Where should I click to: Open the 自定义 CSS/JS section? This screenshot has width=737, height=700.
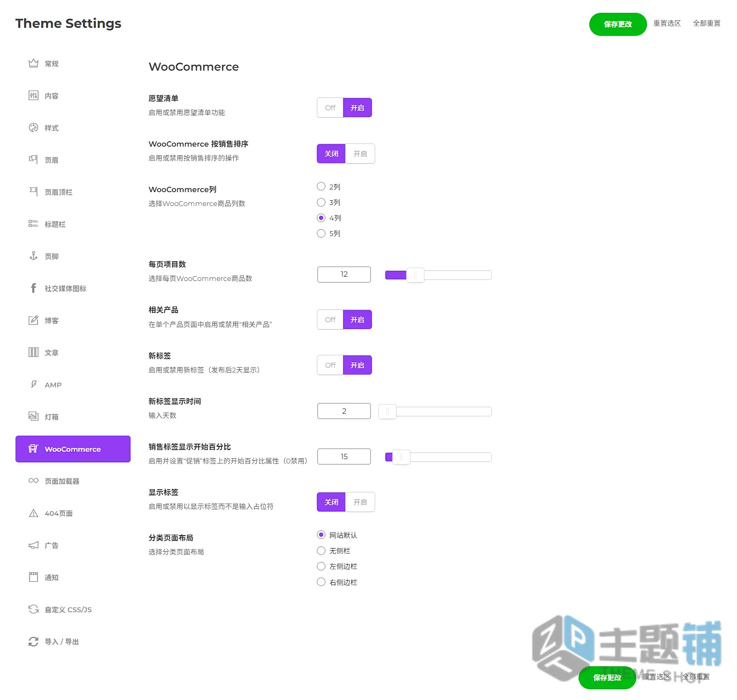coord(73,610)
